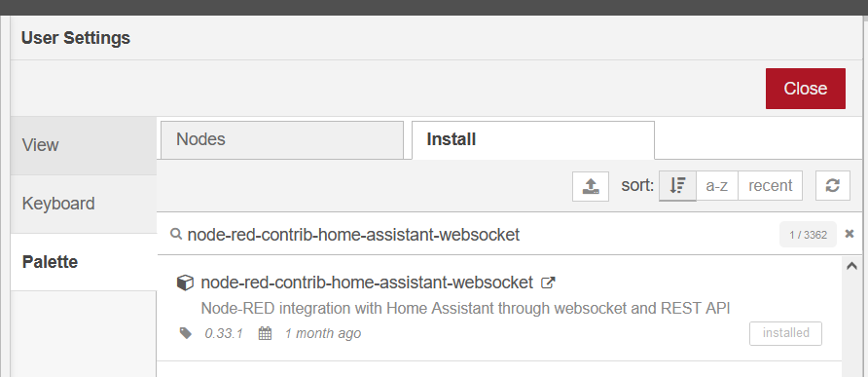This screenshot has height=377, width=868.
Task: Click the calendar icon beside 1 month ago
Action: coord(265,333)
